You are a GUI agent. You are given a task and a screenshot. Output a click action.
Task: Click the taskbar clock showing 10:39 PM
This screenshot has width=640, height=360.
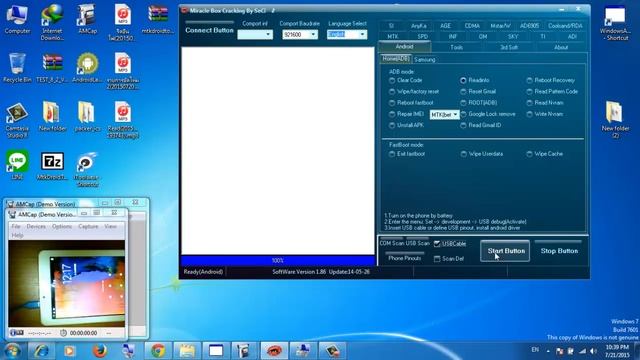[x=617, y=351]
